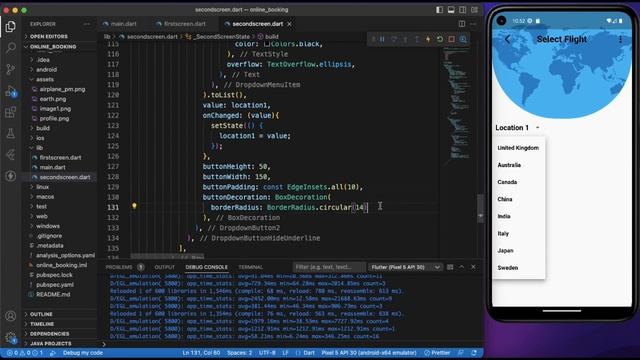Open README.md in explorer
The image size is (640, 360).
(53, 295)
